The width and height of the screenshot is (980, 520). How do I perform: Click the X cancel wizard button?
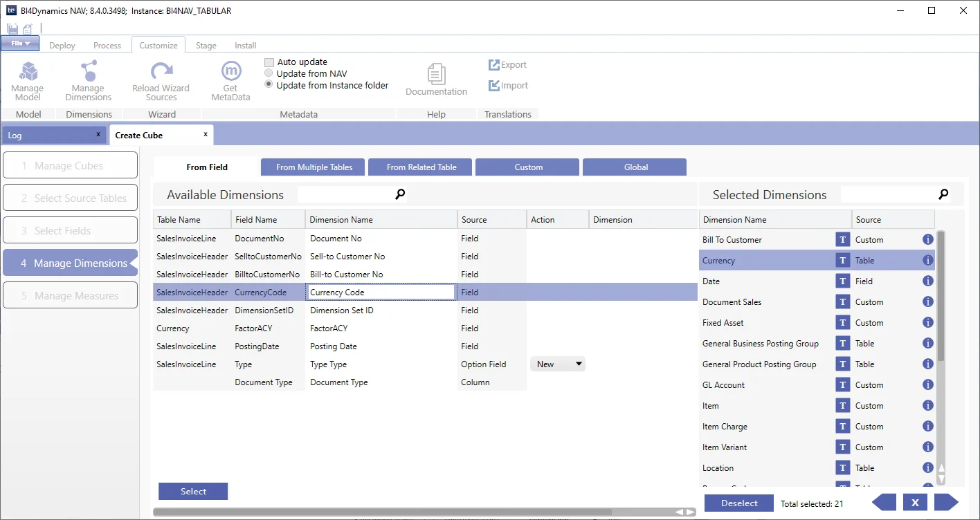coord(915,503)
